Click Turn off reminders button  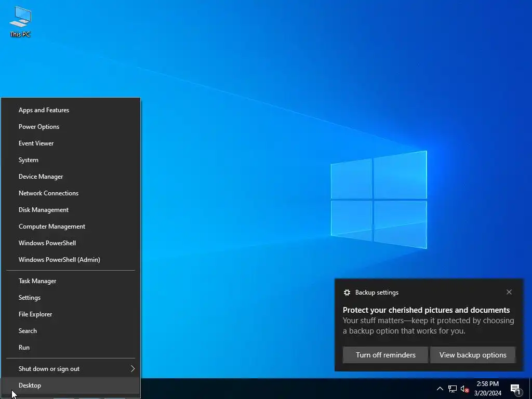(385, 355)
